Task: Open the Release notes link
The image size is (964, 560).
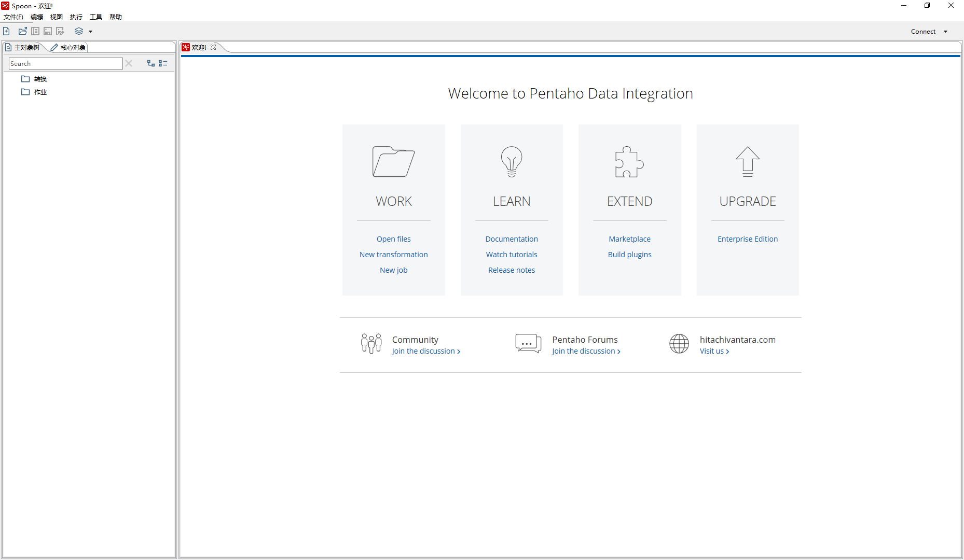Action: [512, 270]
